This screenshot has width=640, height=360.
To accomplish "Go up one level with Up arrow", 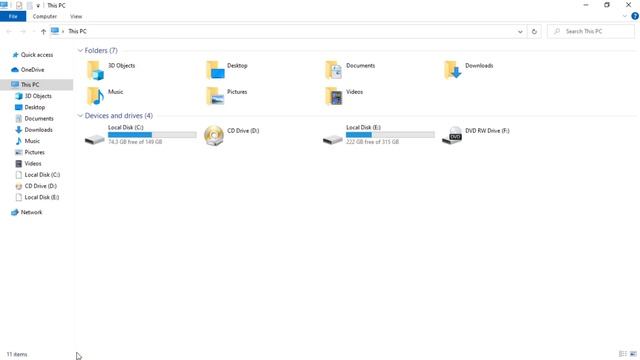I will coord(43,31).
